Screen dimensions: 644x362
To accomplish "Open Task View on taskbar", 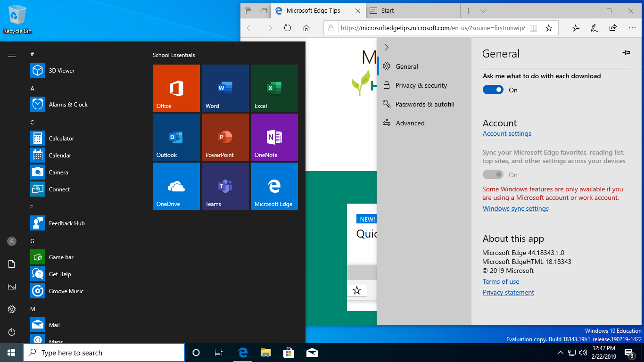I will pyautogui.click(x=219, y=353).
